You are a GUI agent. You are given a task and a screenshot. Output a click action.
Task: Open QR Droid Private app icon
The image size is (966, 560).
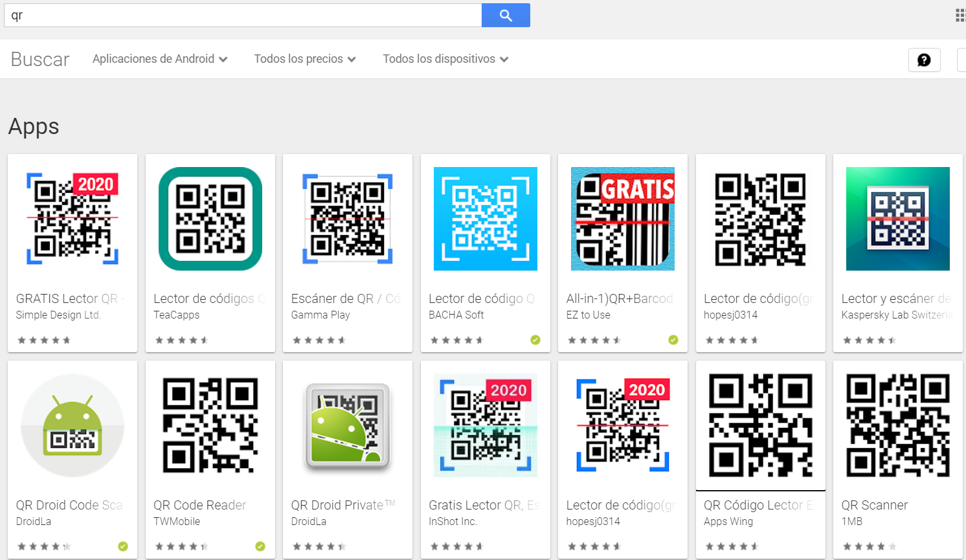click(x=348, y=425)
